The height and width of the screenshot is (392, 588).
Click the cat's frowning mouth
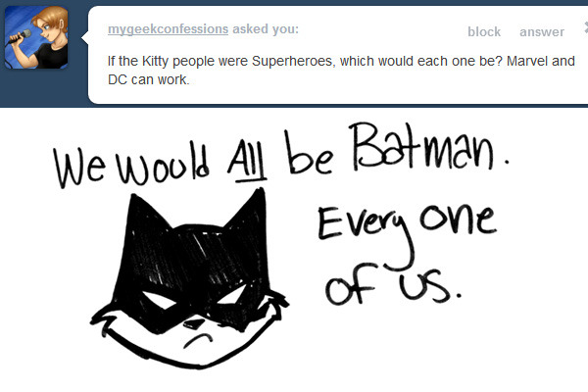click(x=198, y=340)
